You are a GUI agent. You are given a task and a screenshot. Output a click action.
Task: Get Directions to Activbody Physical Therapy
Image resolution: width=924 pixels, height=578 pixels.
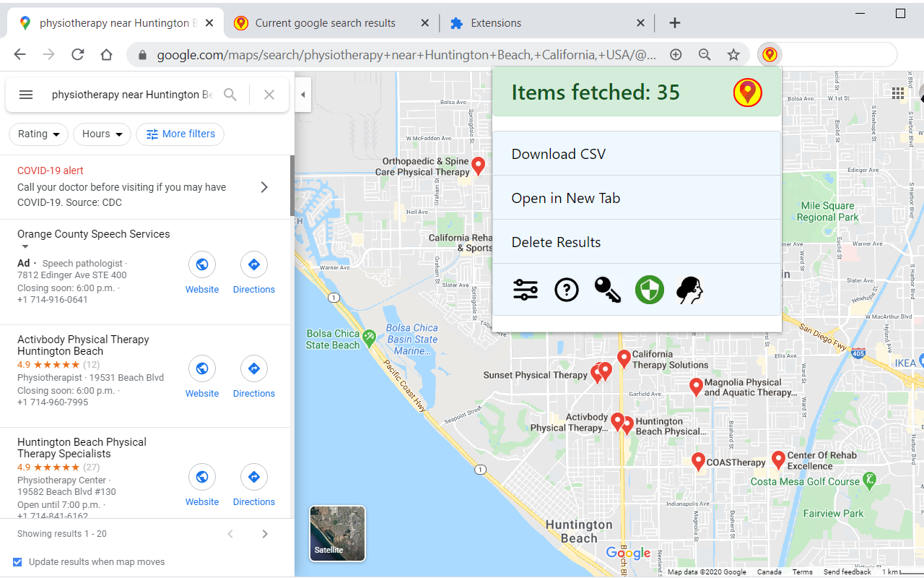coord(254,377)
